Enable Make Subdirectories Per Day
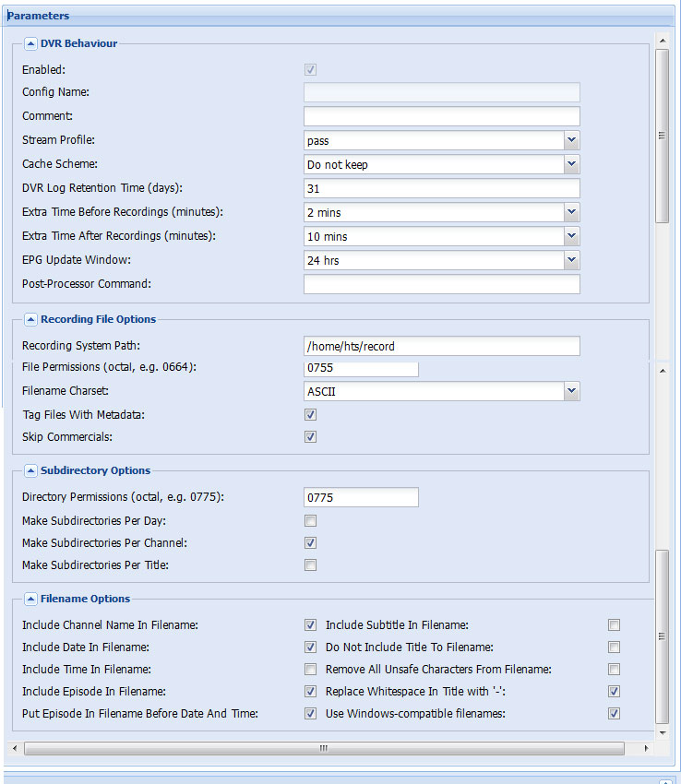Image resolution: width=681 pixels, height=784 pixels. [310, 521]
